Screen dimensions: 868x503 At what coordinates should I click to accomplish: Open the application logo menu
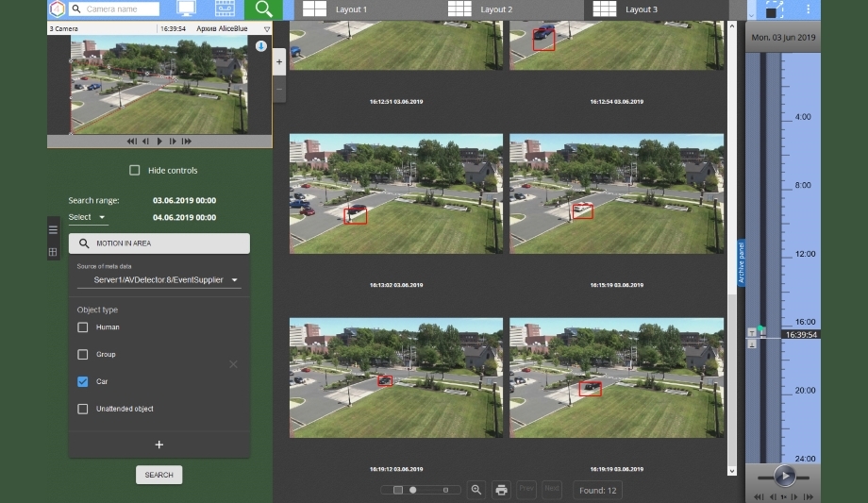[x=57, y=8]
